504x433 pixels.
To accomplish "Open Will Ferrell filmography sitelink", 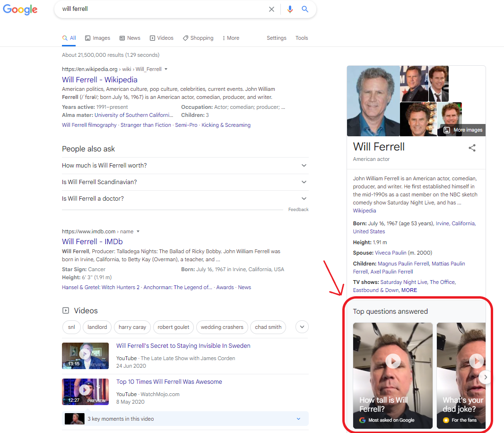I will tap(89, 125).
